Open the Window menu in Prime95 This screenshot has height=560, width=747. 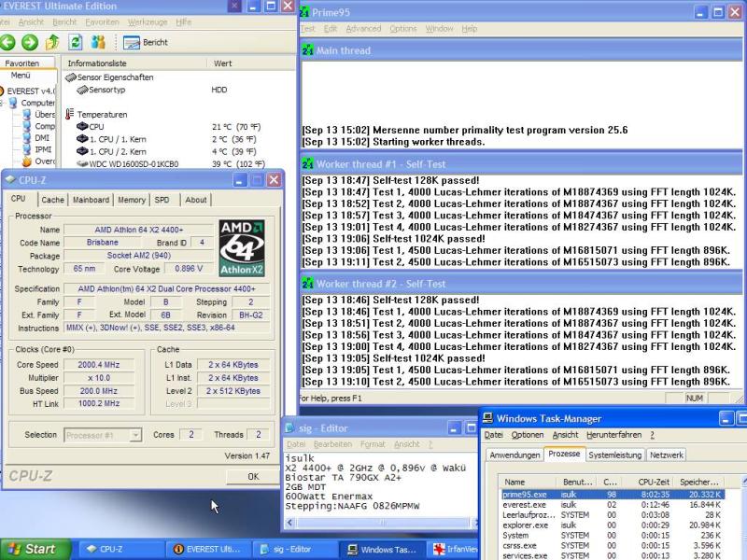pos(439,29)
